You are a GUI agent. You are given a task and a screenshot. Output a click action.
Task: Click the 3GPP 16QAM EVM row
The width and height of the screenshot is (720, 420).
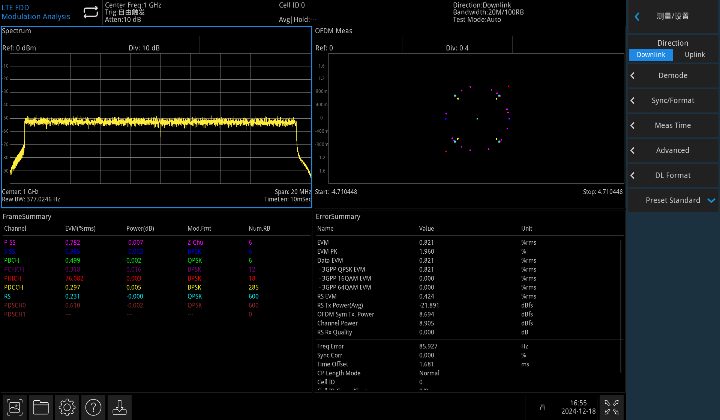click(468, 279)
